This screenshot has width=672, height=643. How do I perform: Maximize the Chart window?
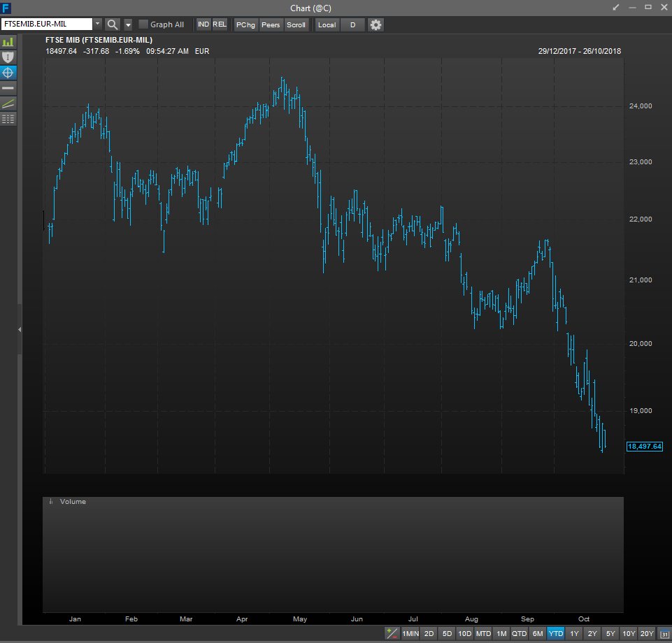tap(648, 7)
